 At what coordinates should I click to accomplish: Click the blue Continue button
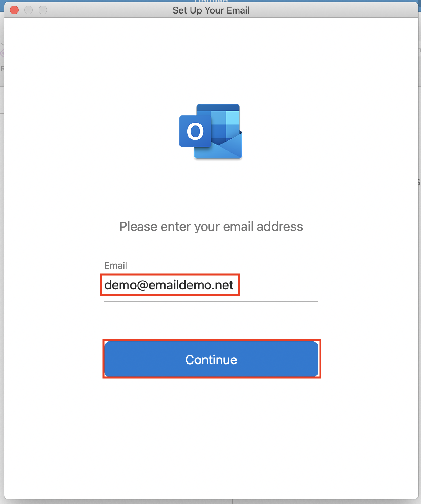pos(211,359)
